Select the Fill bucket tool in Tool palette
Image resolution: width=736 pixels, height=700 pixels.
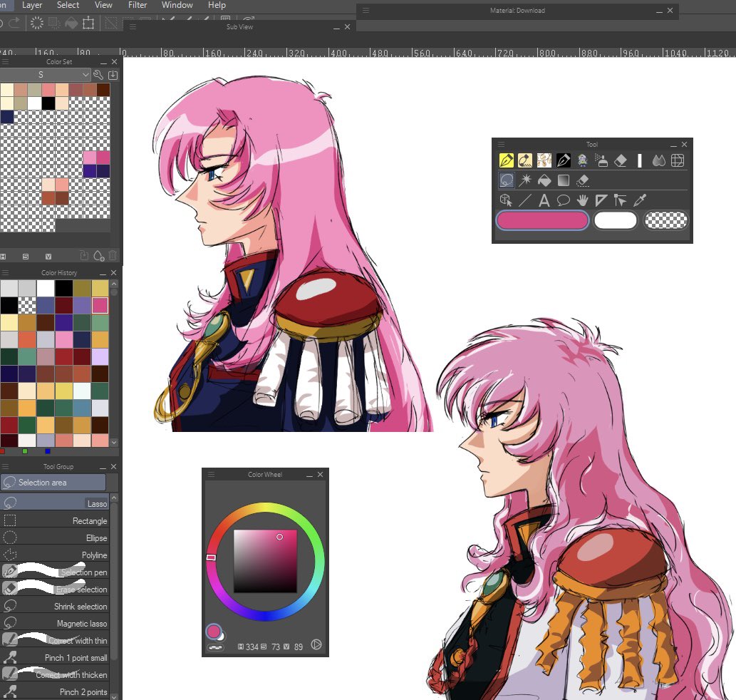[544, 180]
